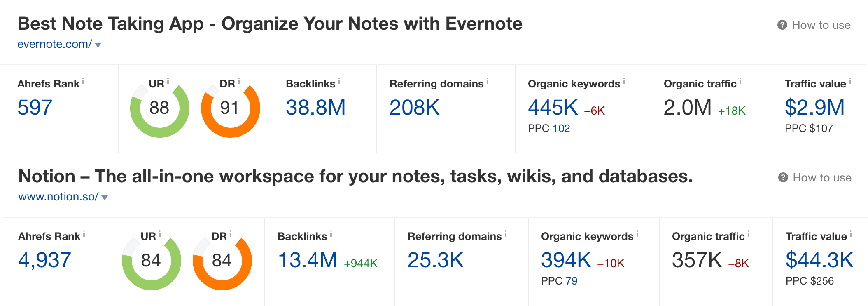Click the –6K organic keywords change

(594, 111)
